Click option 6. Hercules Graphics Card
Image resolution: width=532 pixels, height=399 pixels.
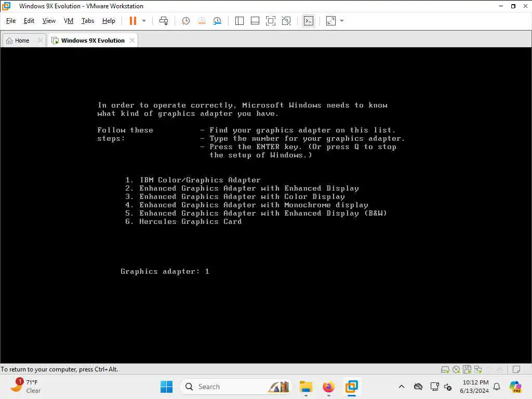183,221
